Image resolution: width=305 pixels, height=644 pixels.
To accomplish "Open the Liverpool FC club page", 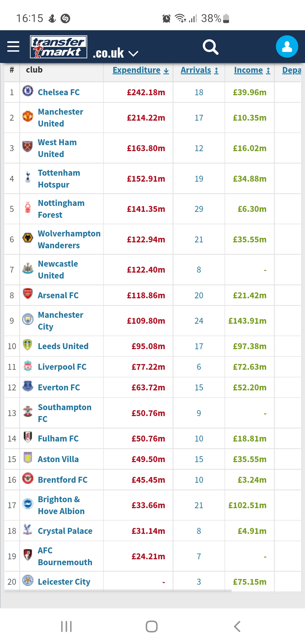I will (x=62, y=367).
